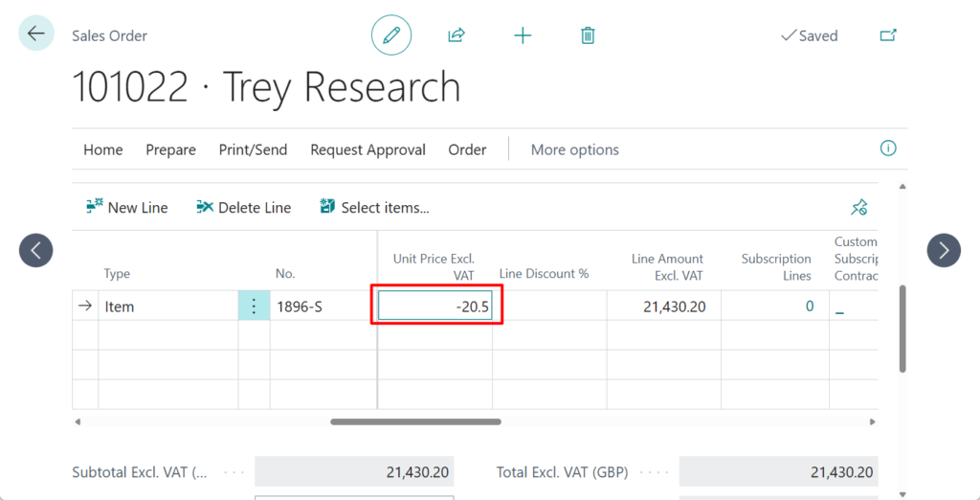Open page in new window icon
The image size is (980, 500).
(x=888, y=35)
